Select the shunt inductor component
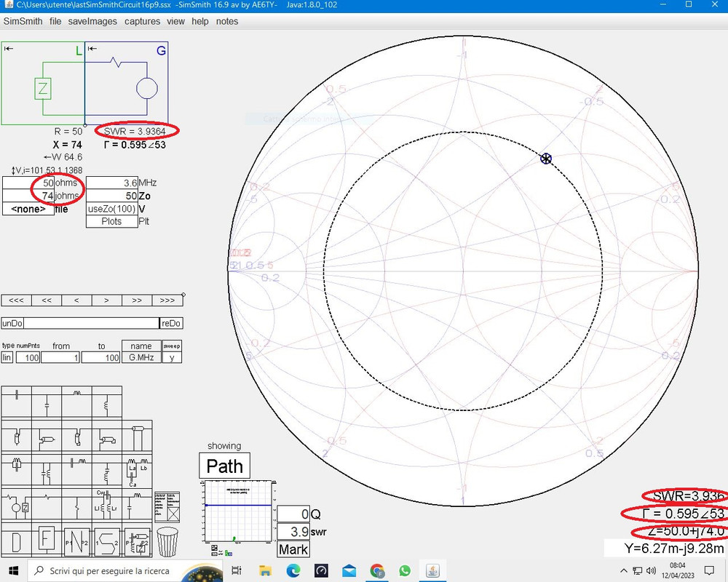 (107, 404)
